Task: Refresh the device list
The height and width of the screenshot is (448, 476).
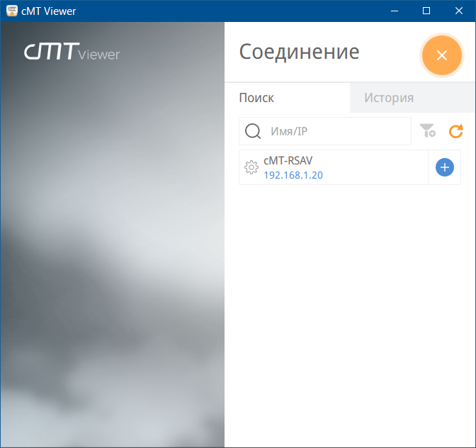Action: click(x=456, y=131)
